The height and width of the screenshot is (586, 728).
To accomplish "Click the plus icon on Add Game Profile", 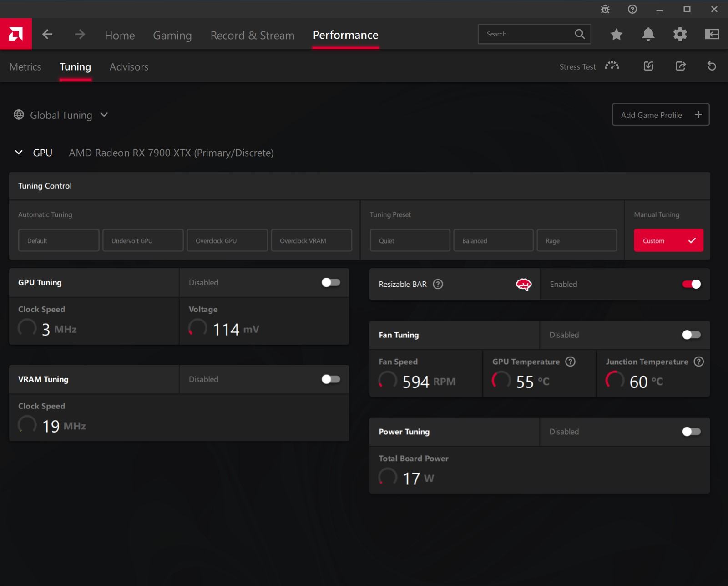I will click(x=698, y=115).
